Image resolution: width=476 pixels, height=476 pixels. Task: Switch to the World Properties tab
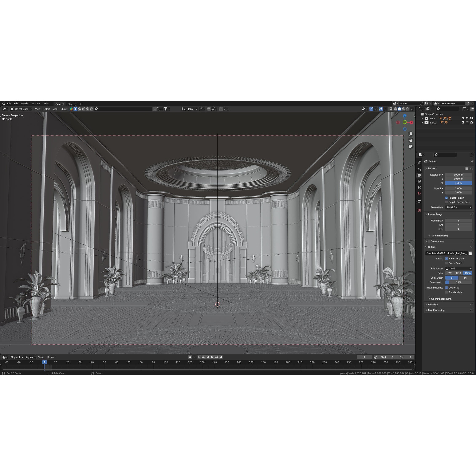419,194
